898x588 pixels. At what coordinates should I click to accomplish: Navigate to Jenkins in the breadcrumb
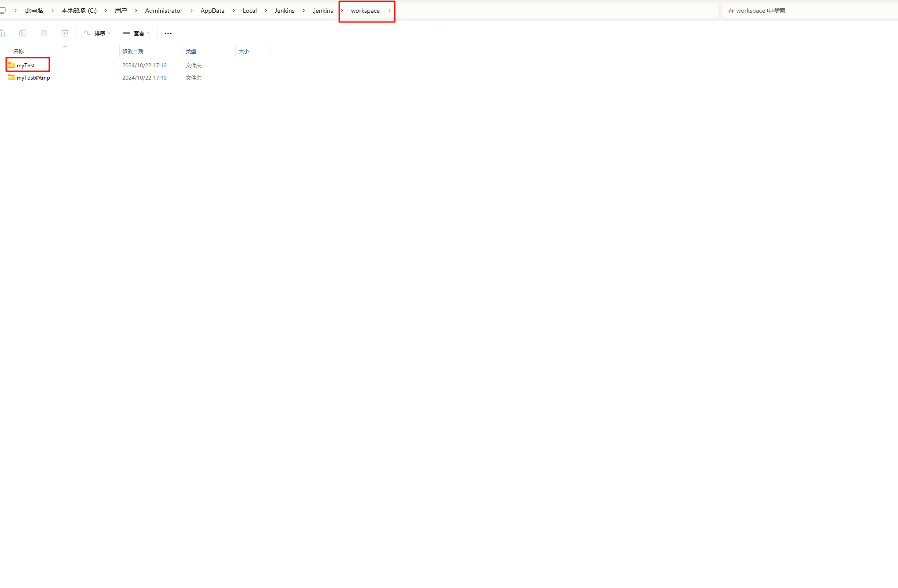point(285,11)
